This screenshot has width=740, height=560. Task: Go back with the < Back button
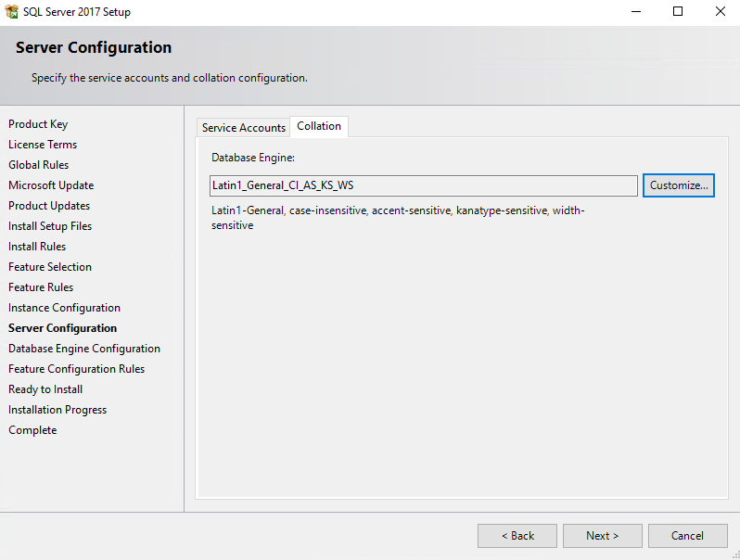[x=517, y=536]
